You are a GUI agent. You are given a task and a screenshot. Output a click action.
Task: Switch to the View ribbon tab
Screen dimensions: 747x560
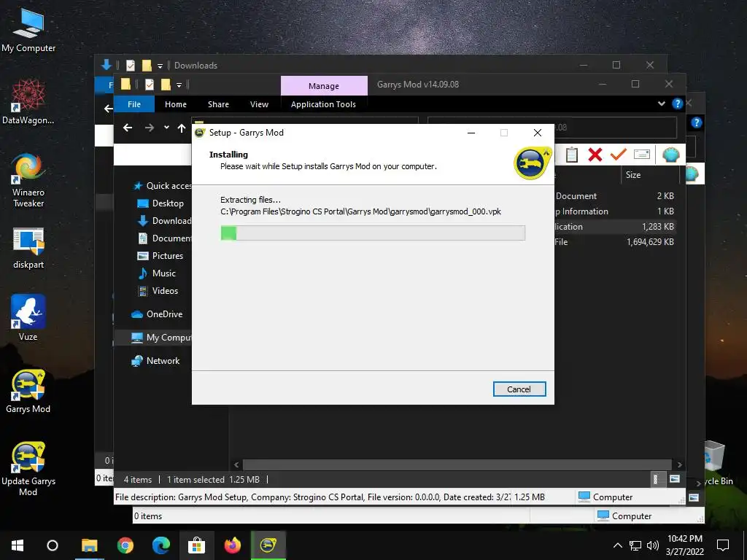259,104
